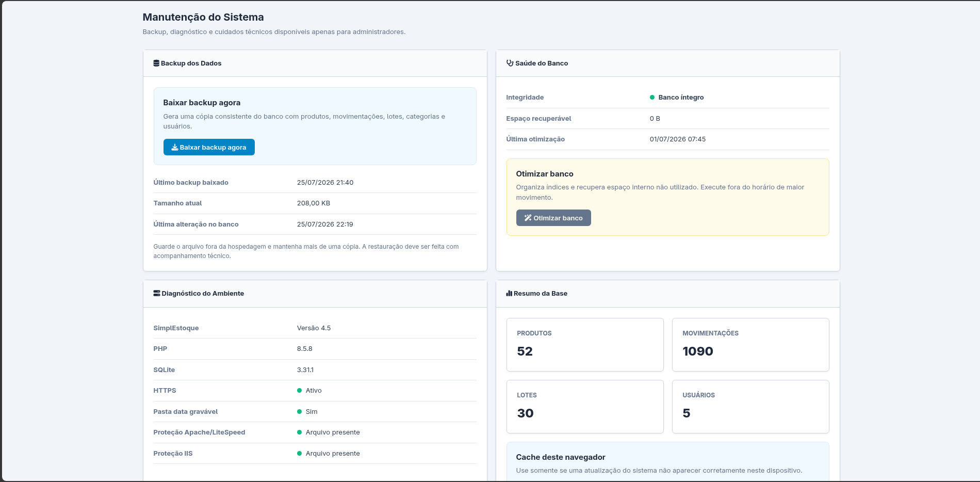Click the green dot next to Pasta data gravável Sim
This screenshot has width=980, height=482.
click(x=299, y=411)
